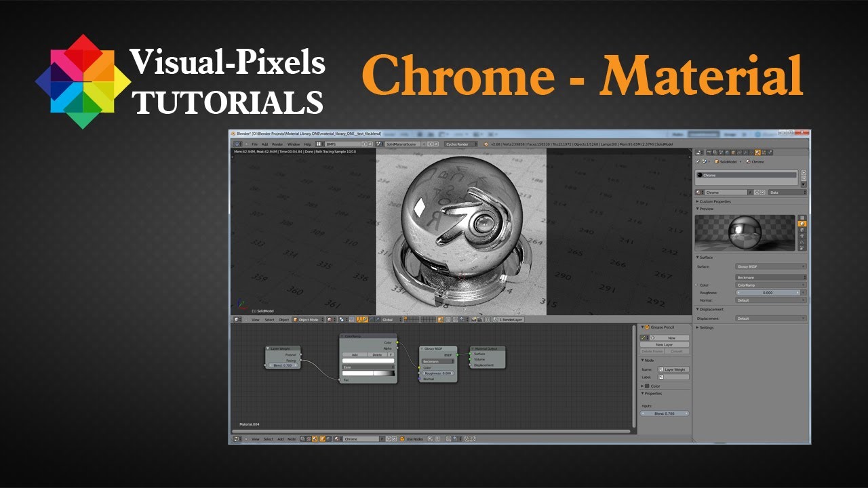This screenshot has height=488, width=868.
Task: Click the Layer Weight node header
Action: coord(283,348)
